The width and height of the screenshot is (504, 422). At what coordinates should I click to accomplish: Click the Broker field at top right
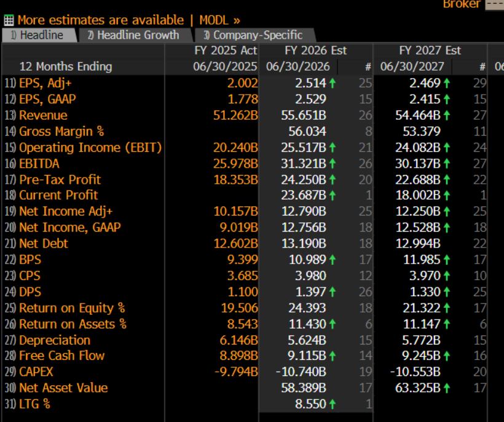[494, 4]
